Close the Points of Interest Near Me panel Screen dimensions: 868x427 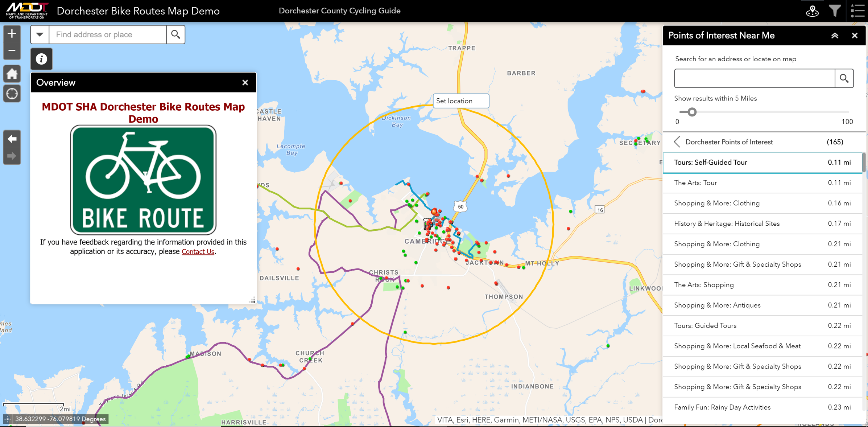pos(855,36)
